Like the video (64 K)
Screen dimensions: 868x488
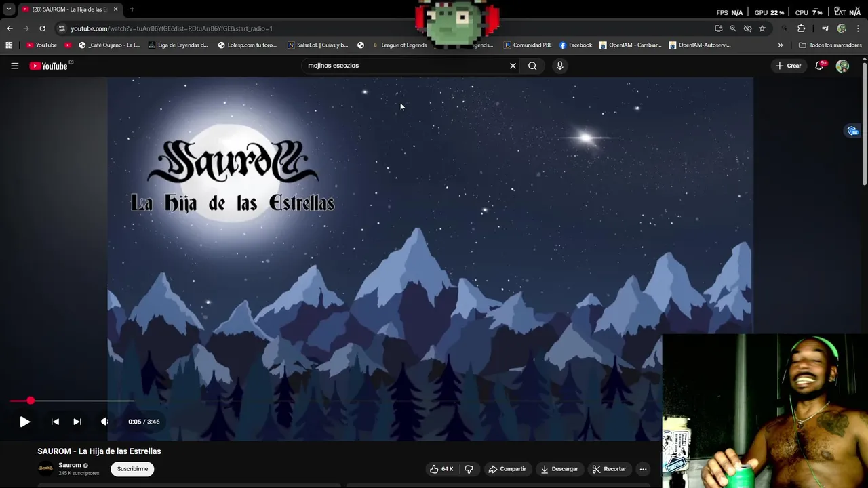[441, 469]
